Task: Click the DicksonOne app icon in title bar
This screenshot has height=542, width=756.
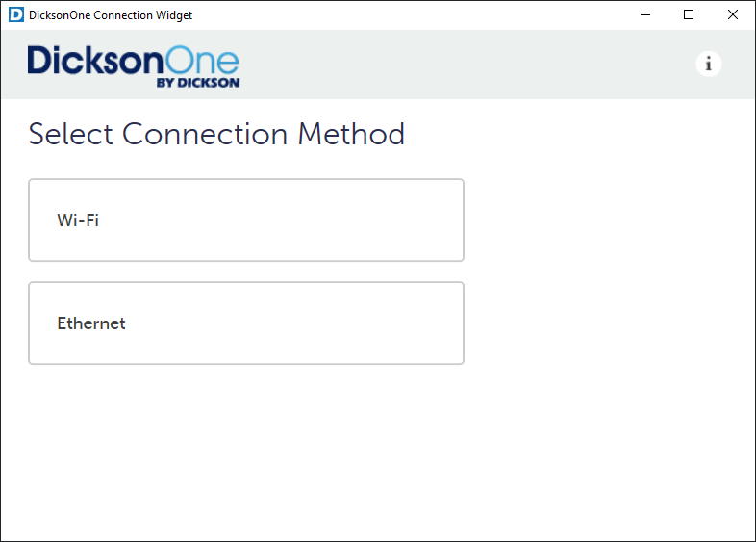Action: click(x=15, y=14)
